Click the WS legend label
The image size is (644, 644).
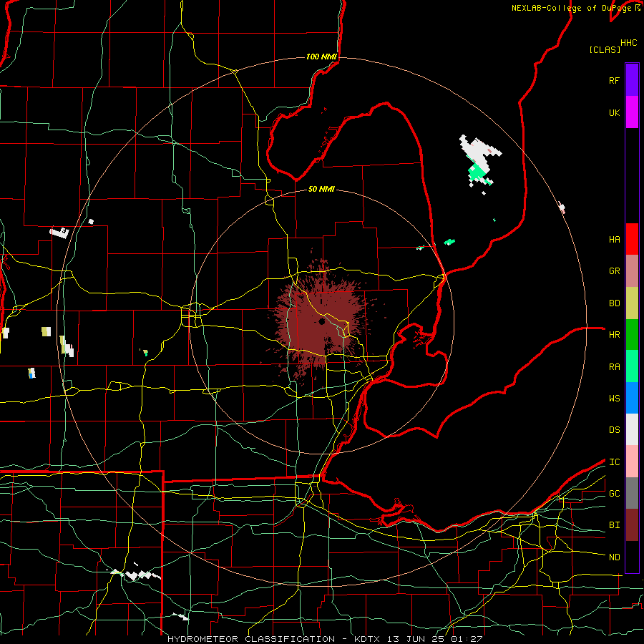point(614,399)
